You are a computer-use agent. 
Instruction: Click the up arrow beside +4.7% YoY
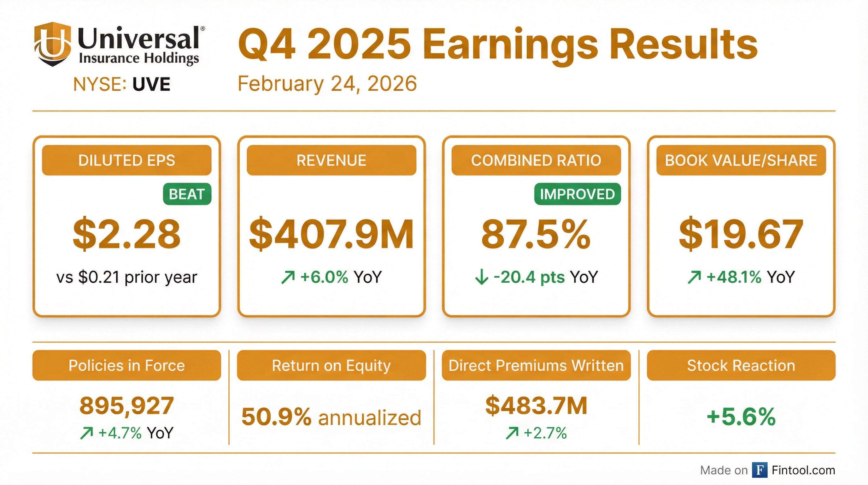point(86,434)
